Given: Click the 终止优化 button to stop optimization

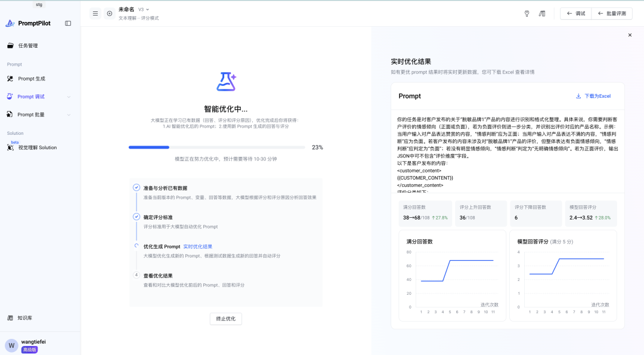Looking at the screenshot, I should tap(225, 319).
